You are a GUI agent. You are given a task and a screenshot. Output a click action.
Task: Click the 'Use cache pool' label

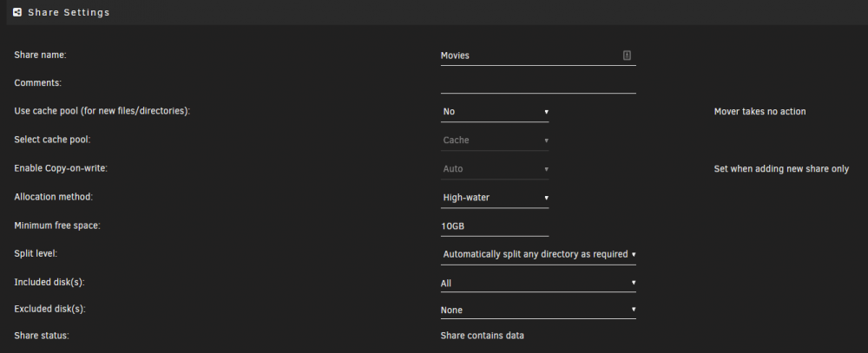point(102,111)
